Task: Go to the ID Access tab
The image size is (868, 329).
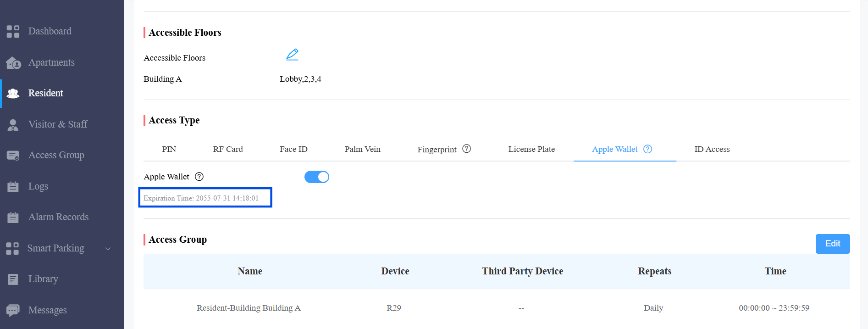Action: (712, 149)
